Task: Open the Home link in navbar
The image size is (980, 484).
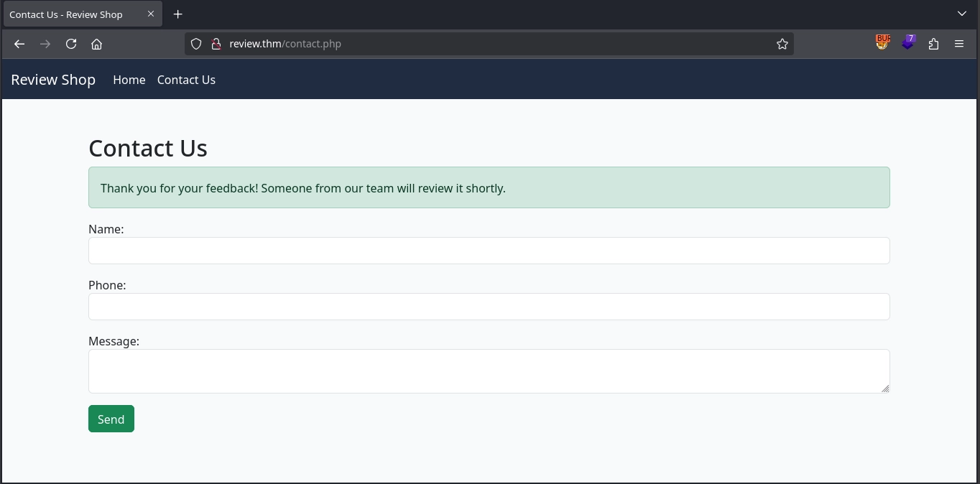Action: [x=129, y=80]
